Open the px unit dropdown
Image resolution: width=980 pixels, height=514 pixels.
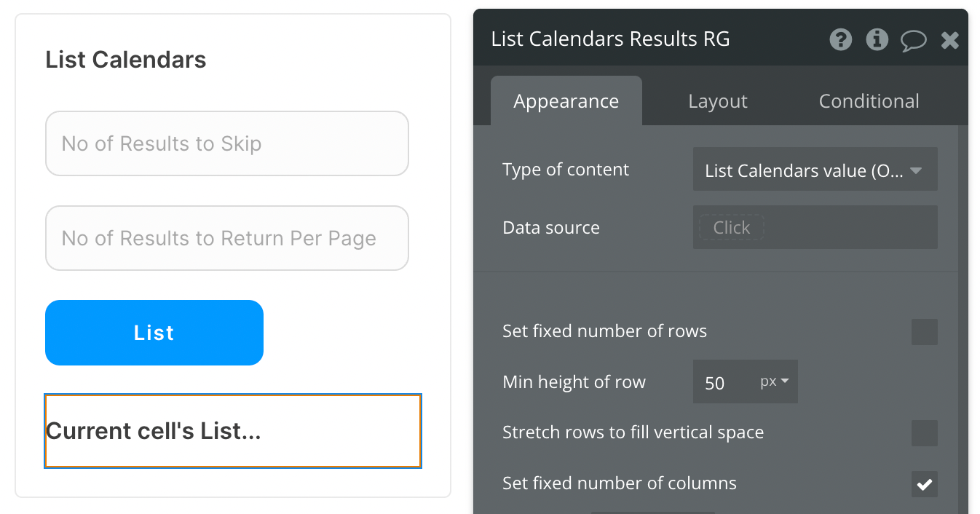point(775,381)
